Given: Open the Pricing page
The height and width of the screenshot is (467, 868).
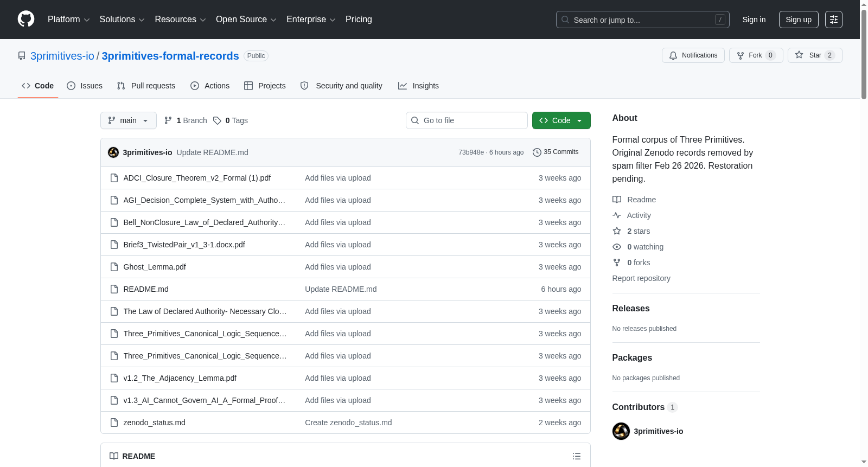Looking at the screenshot, I should tap(359, 20).
